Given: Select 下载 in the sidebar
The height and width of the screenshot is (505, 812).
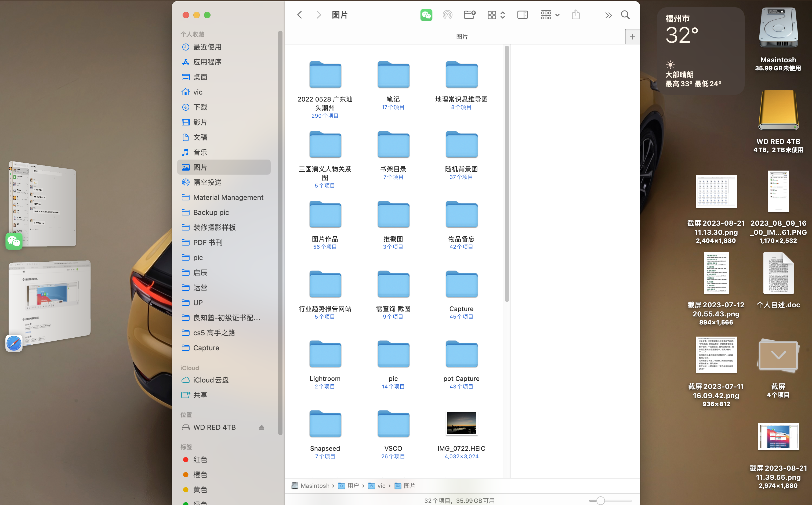Looking at the screenshot, I should (x=200, y=107).
